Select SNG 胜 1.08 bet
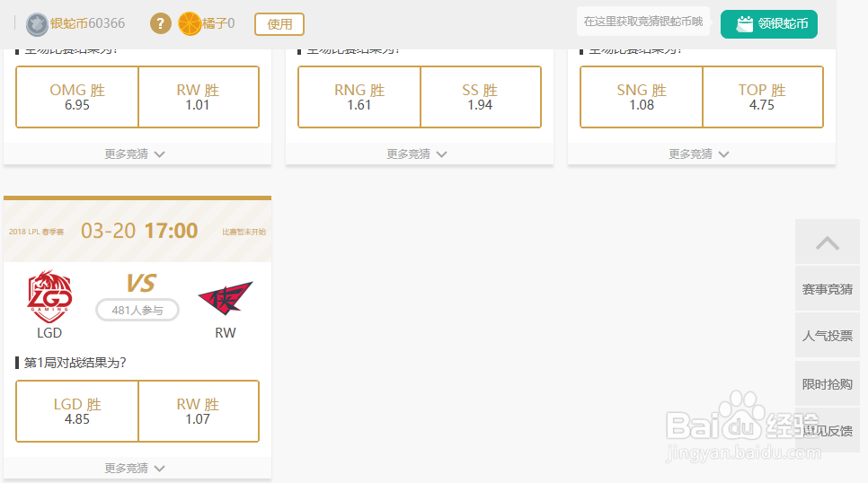Image resolution: width=868 pixels, height=483 pixels. [642, 97]
